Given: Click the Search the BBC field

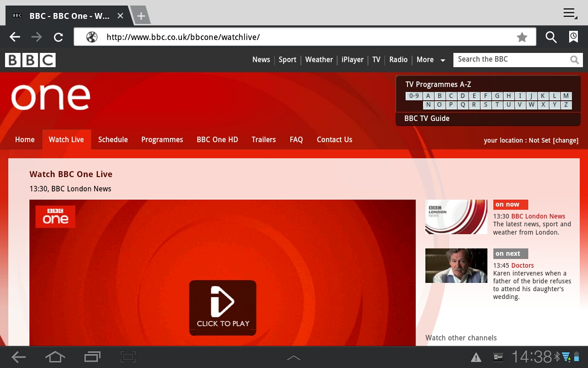Looking at the screenshot, I should click(511, 60).
